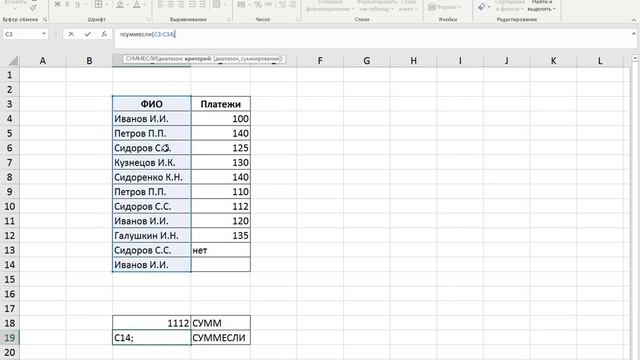Open the Number group dialog launcher

(298, 20)
